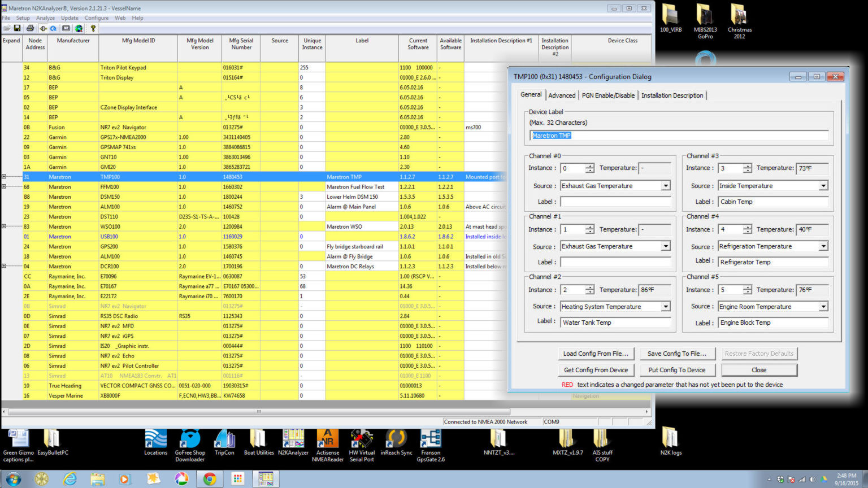
Task: Open the 100_VIRB desktop folder
Action: pos(671,18)
